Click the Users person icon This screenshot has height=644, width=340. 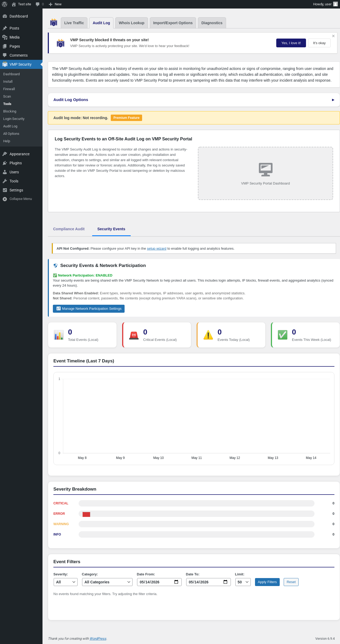[x=5, y=172]
